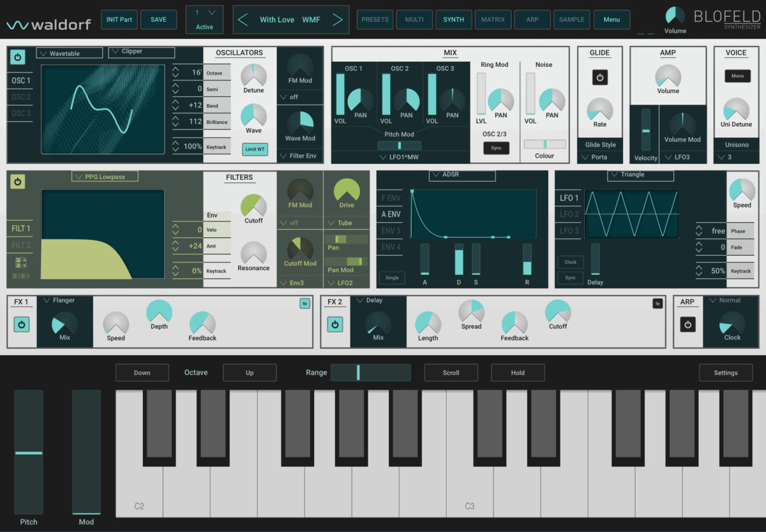
Task: Disable the FX 1 Flanger power switch
Action: pos(21,324)
